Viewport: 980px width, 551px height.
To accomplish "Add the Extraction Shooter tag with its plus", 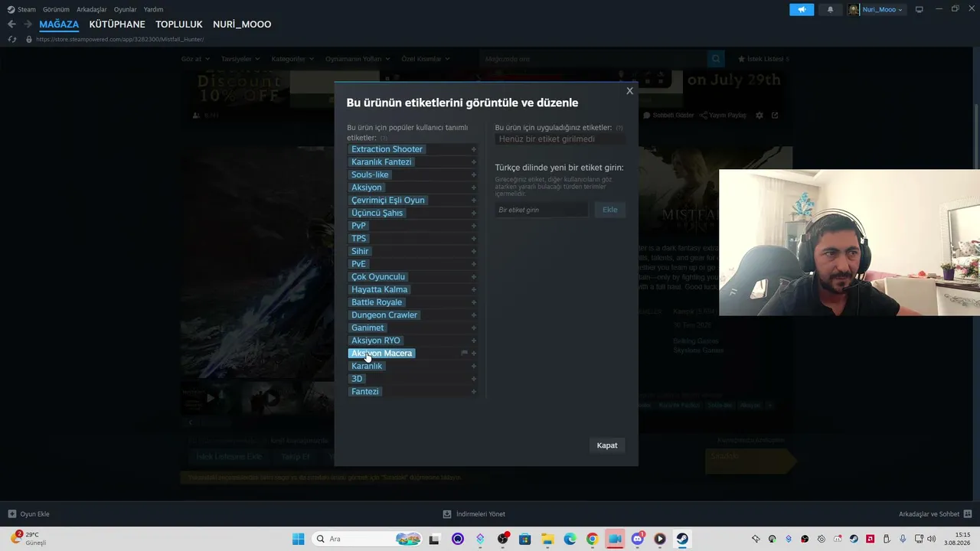I will click(474, 149).
